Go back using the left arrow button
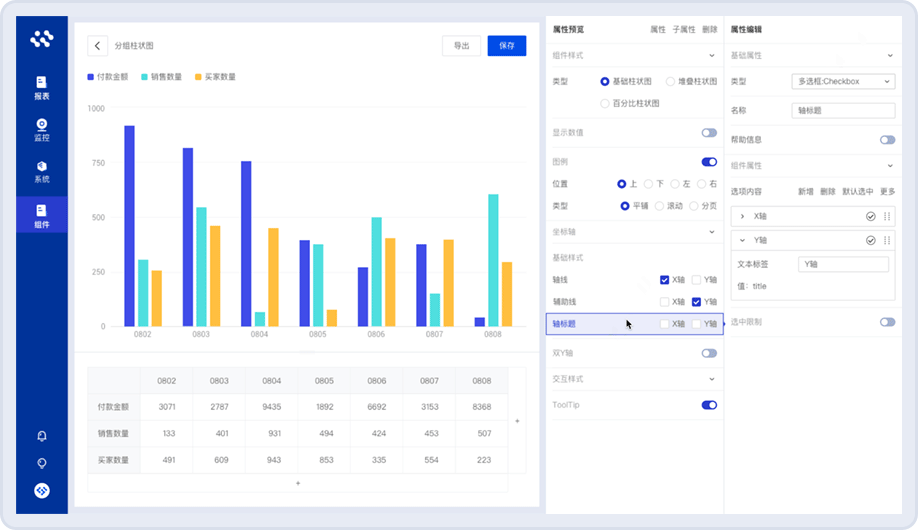 [x=97, y=46]
